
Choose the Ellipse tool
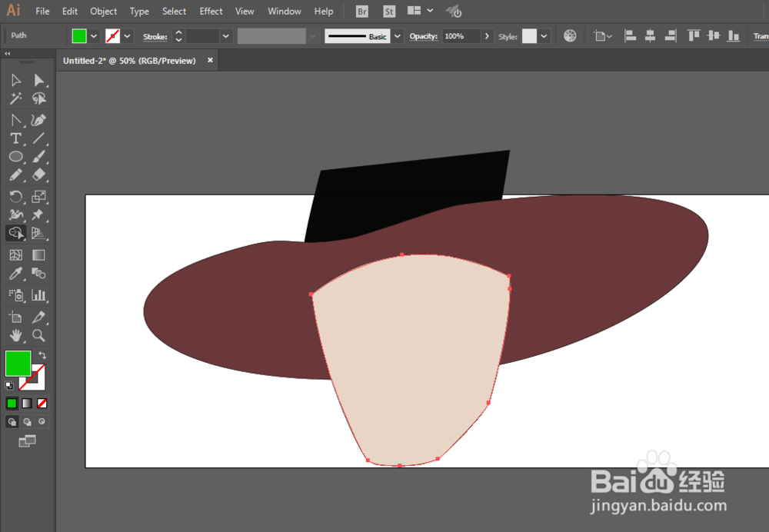tap(15, 156)
